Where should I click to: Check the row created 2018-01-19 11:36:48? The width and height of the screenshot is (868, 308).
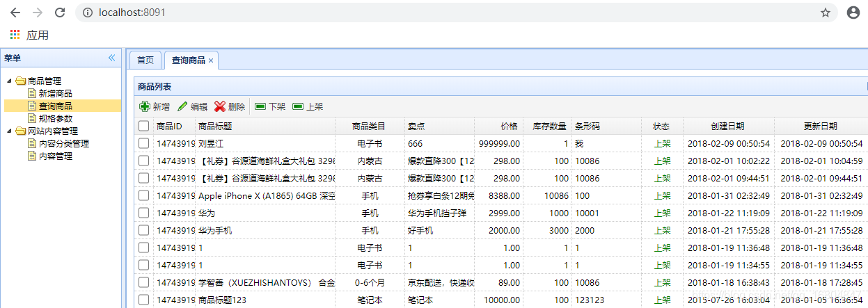(x=143, y=248)
